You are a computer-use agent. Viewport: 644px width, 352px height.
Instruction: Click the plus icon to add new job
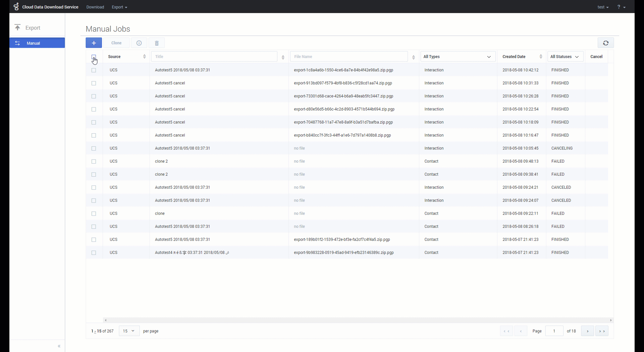coord(94,43)
